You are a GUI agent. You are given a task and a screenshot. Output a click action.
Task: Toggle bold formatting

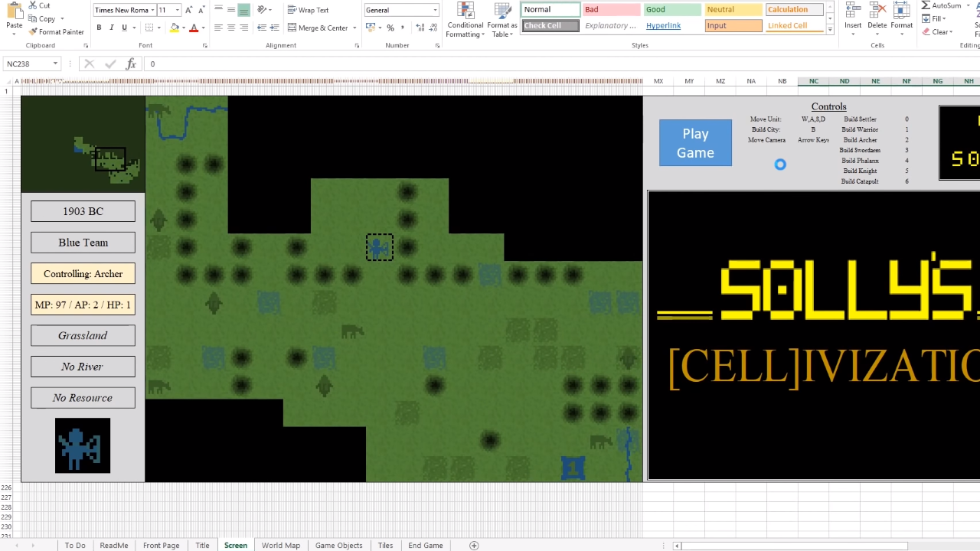[x=99, y=28]
